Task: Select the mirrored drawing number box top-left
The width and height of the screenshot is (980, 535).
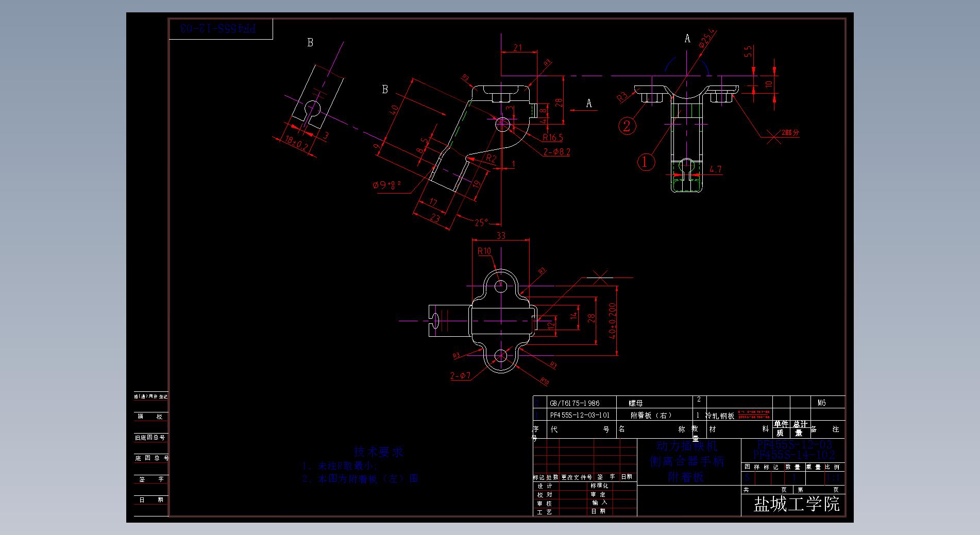Action: click(x=221, y=29)
